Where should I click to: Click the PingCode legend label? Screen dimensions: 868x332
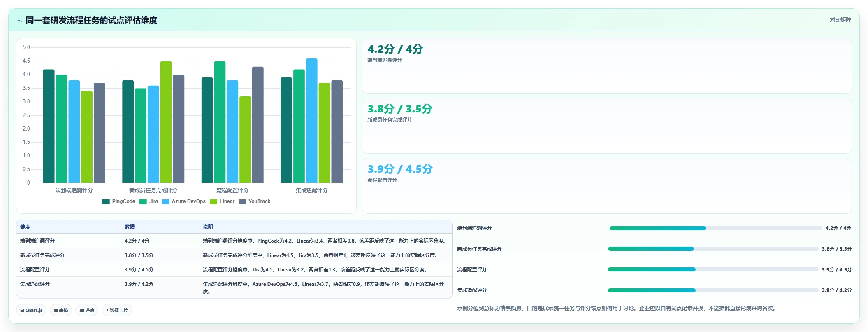(123, 201)
